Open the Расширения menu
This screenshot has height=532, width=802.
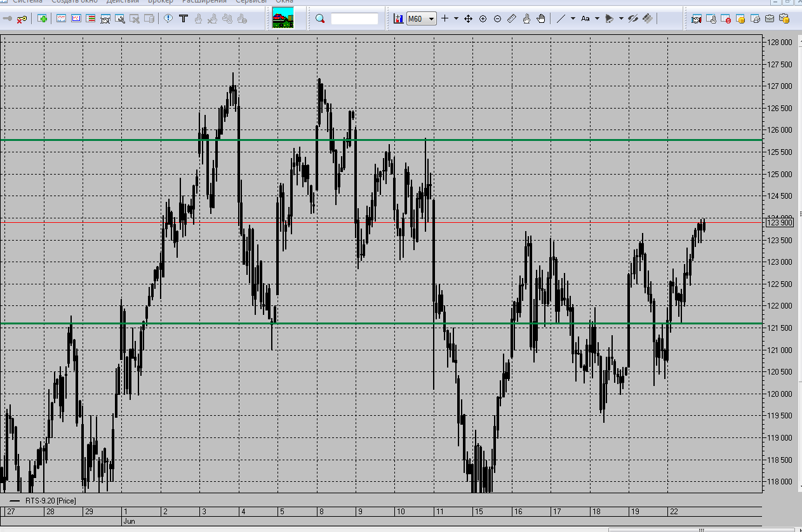point(204,2)
